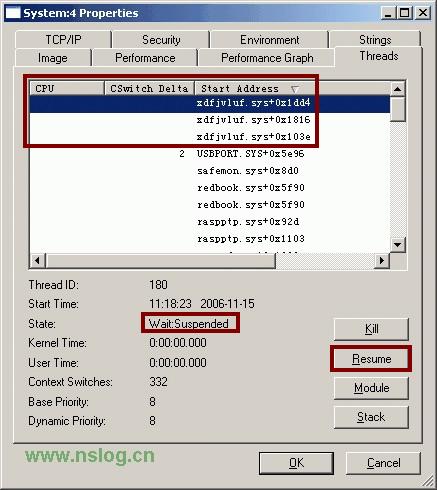Click the Start Time value 11:18:23
This screenshot has height=490, width=437.
(x=170, y=304)
